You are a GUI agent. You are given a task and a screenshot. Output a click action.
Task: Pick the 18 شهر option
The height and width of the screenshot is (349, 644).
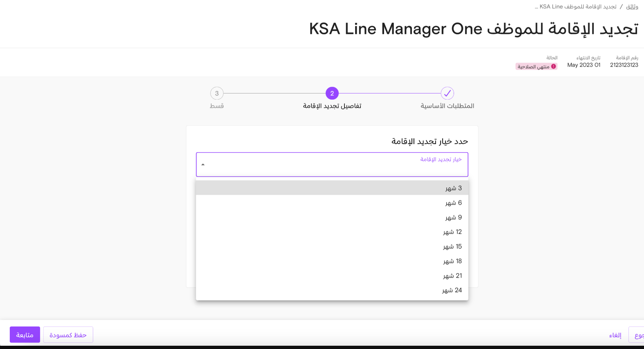tap(332, 261)
